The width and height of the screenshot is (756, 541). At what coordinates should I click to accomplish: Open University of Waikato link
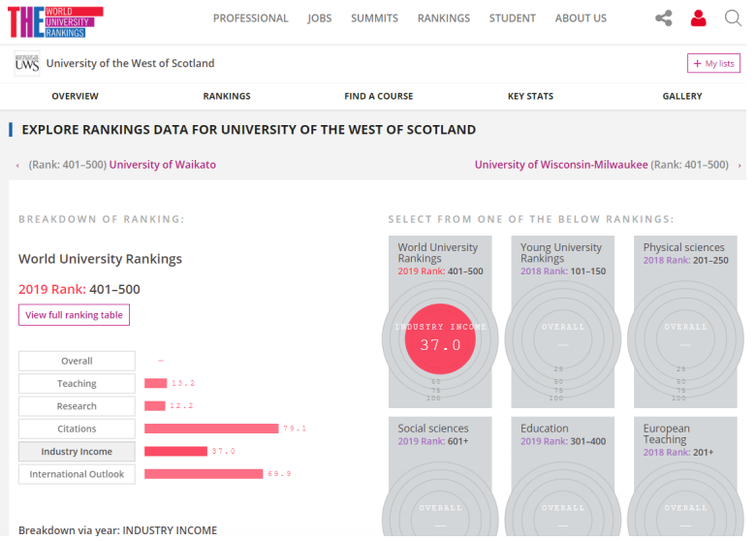coord(163,165)
